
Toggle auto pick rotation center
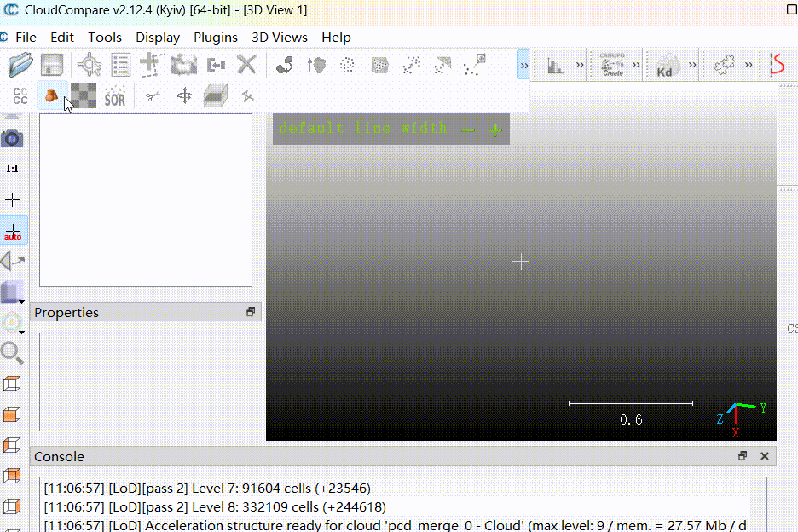[x=13, y=230]
